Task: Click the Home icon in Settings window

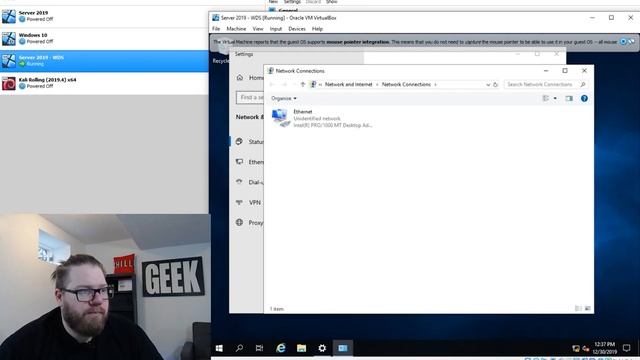Action: tap(240, 78)
